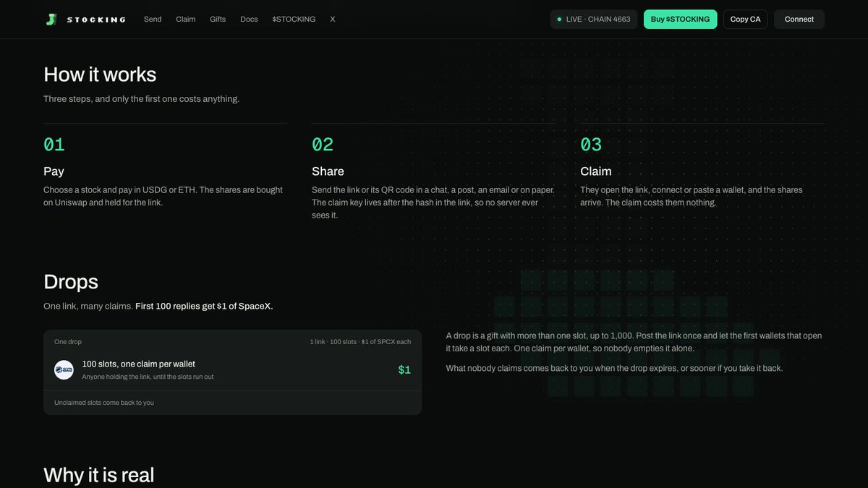Click the step number 02

(323, 145)
